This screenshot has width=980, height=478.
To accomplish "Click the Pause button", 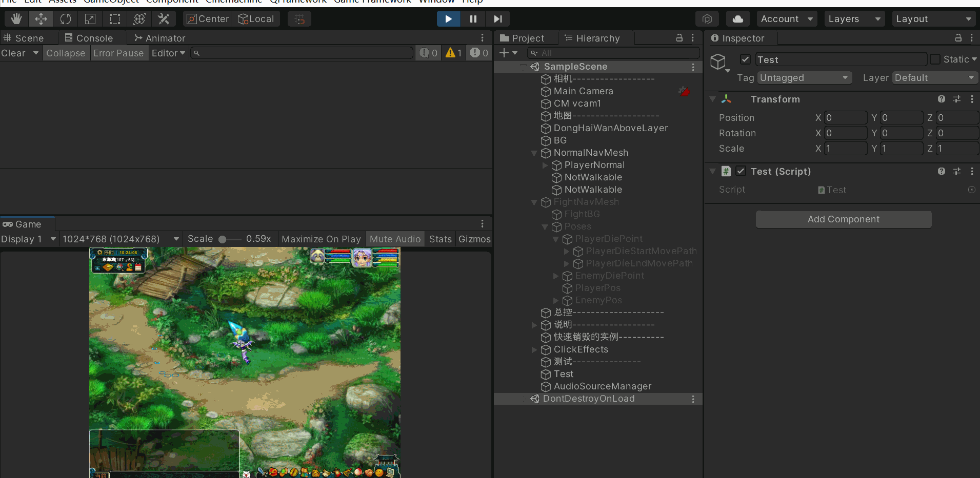I will click(473, 19).
